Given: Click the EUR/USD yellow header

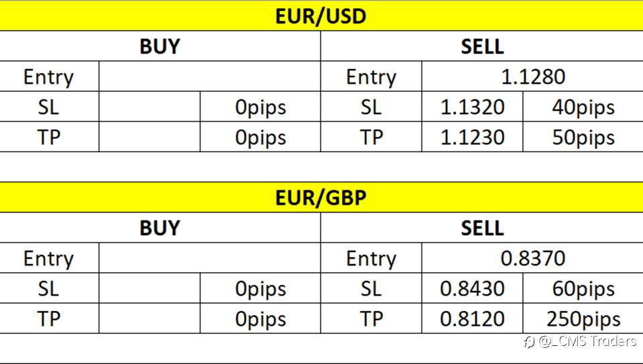Looking at the screenshot, I should pos(322,15).
